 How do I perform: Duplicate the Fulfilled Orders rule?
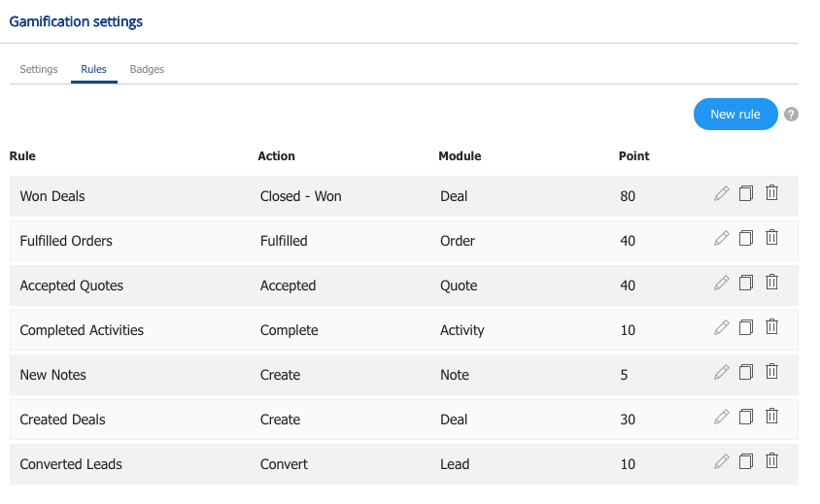click(x=746, y=238)
